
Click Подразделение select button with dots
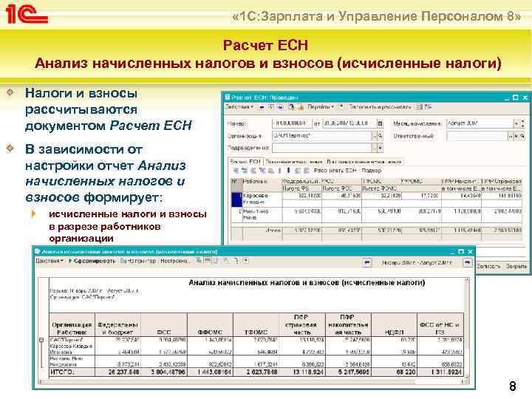[374, 148]
